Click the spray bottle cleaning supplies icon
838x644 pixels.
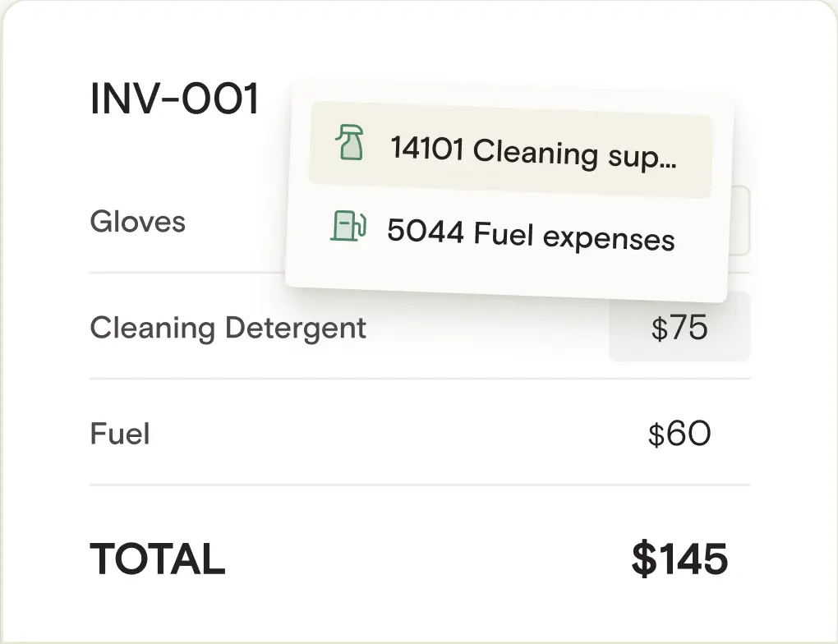click(349, 142)
